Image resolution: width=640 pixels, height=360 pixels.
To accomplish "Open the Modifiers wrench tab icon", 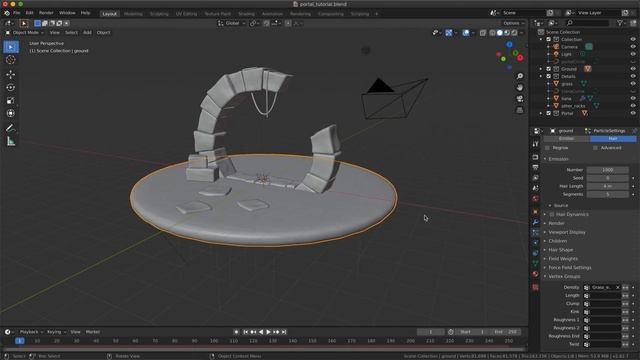I will click(x=535, y=222).
